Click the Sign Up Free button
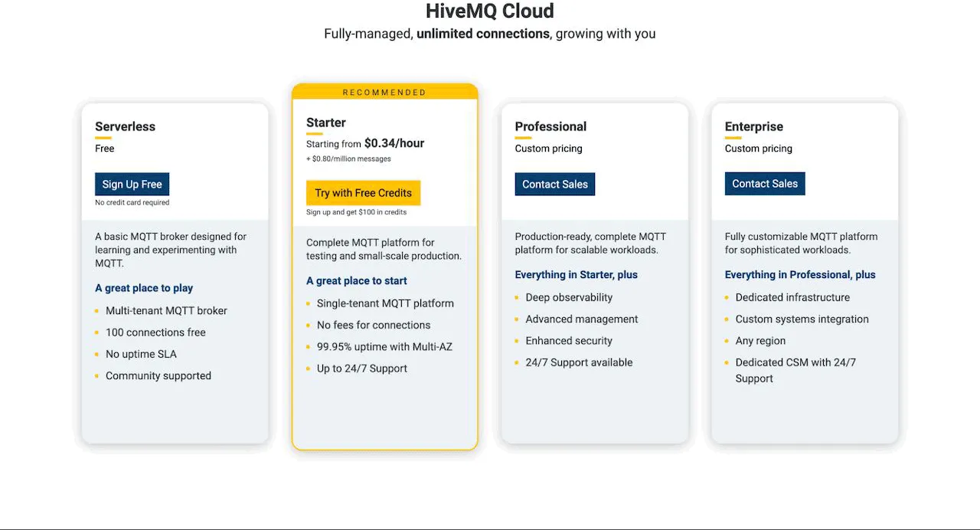 tap(132, 184)
